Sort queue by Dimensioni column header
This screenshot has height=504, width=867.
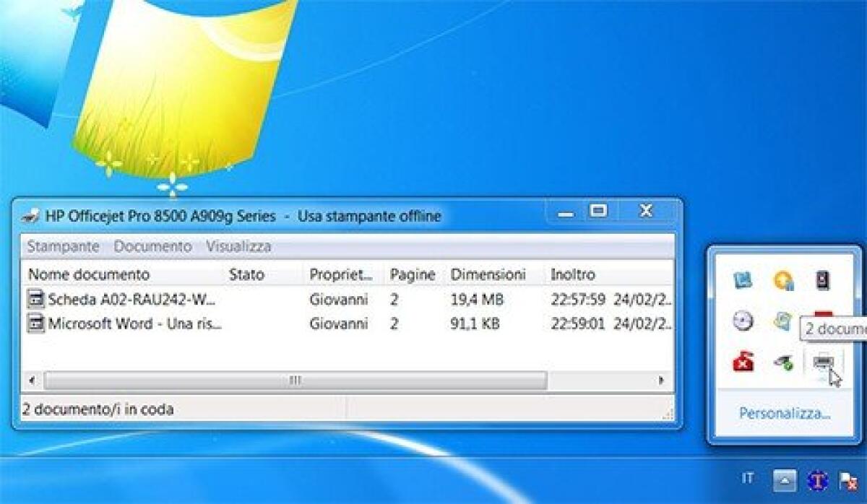pos(488,274)
